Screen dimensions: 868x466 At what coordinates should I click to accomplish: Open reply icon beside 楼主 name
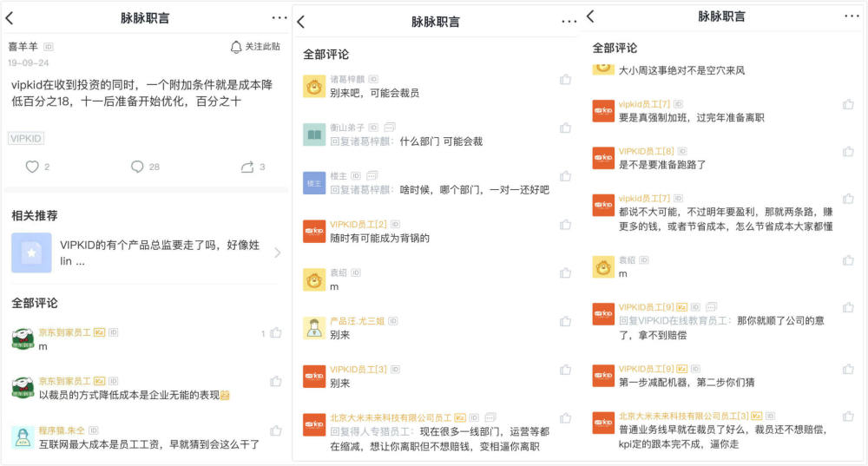click(372, 176)
